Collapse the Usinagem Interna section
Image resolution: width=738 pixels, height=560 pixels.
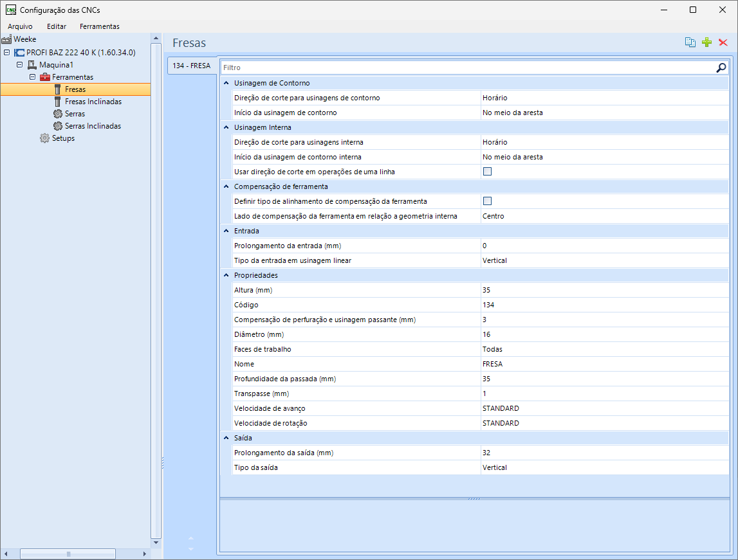point(226,127)
